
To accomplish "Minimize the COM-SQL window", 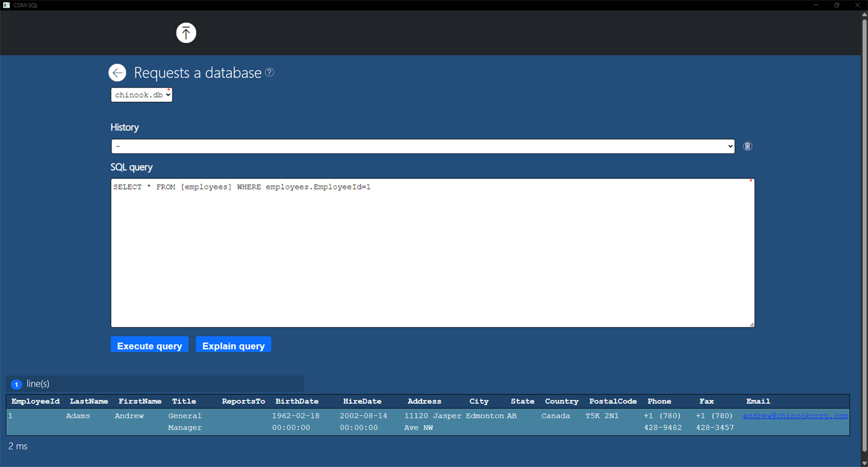I will [x=816, y=5].
